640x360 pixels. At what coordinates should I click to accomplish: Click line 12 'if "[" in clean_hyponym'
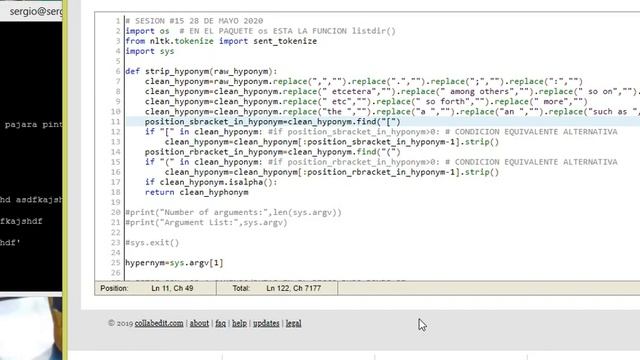click(x=204, y=132)
